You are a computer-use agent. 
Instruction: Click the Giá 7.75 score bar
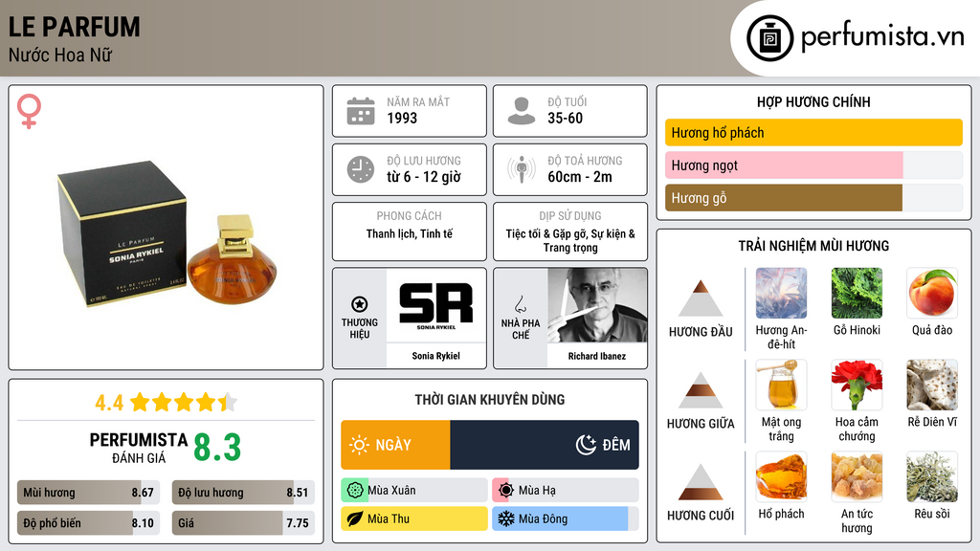[x=243, y=523]
